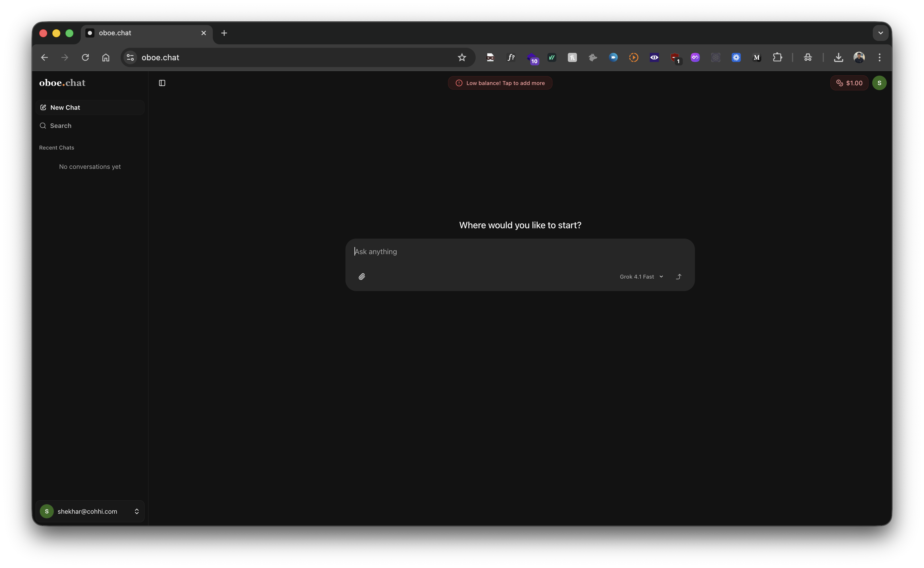Collapse the sidebar using the panel toggle
924x568 pixels.
click(x=162, y=83)
